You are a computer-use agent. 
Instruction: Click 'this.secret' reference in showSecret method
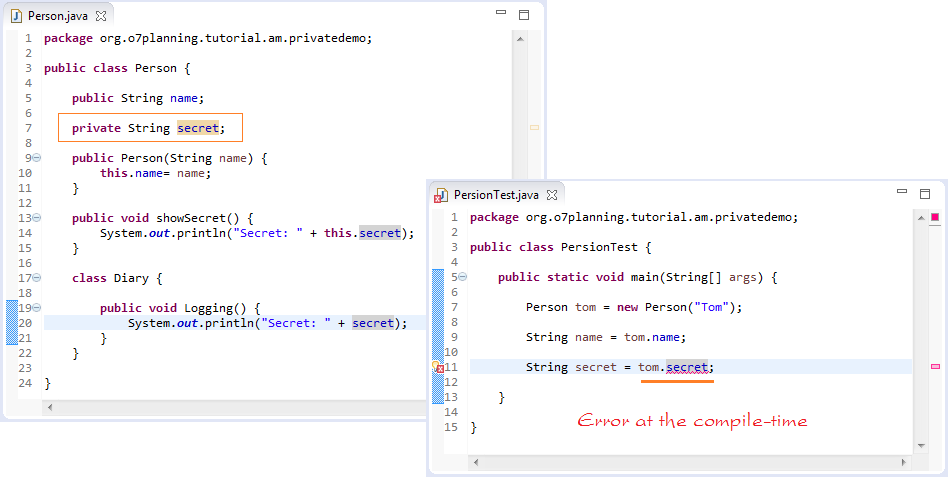point(362,233)
